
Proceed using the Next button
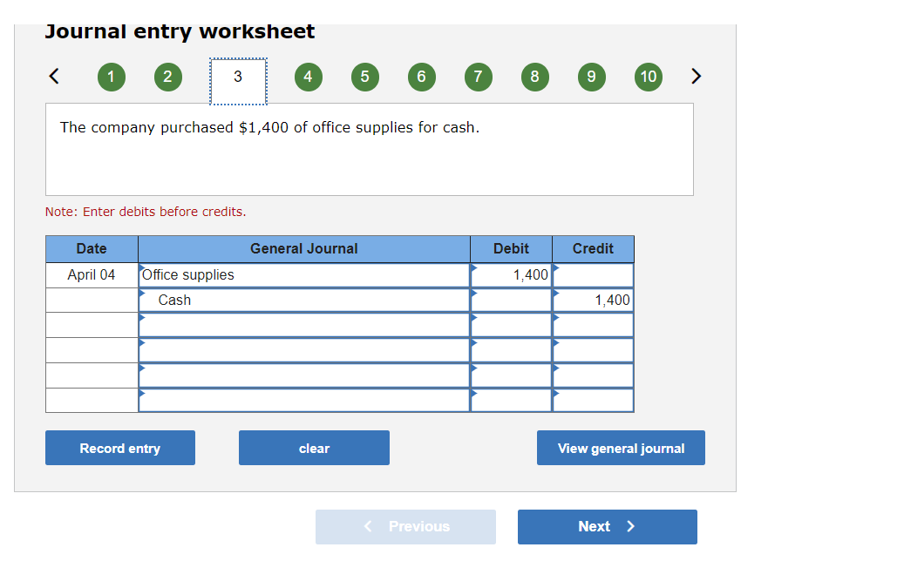pos(607,527)
